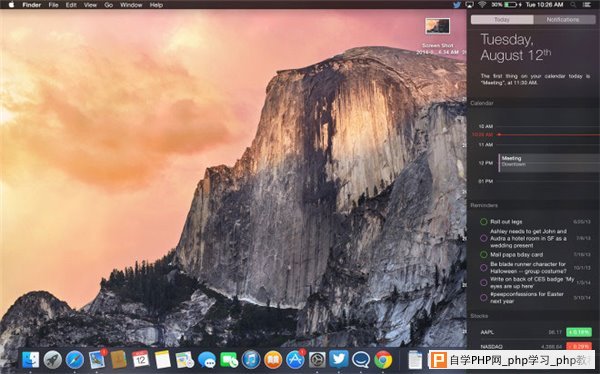Switch to the Today tab
Viewport: 600px width, 374px height.
point(502,20)
